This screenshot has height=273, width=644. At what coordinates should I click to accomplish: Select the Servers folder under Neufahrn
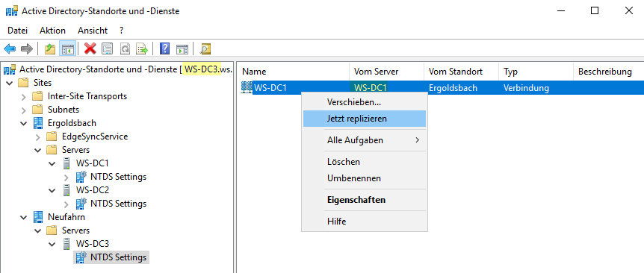[75, 230]
